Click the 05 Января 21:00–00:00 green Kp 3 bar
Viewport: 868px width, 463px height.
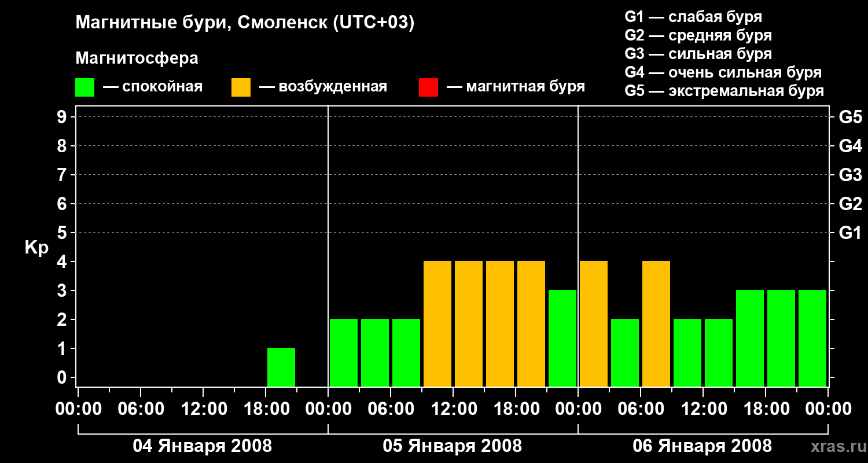click(x=562, y=338)
